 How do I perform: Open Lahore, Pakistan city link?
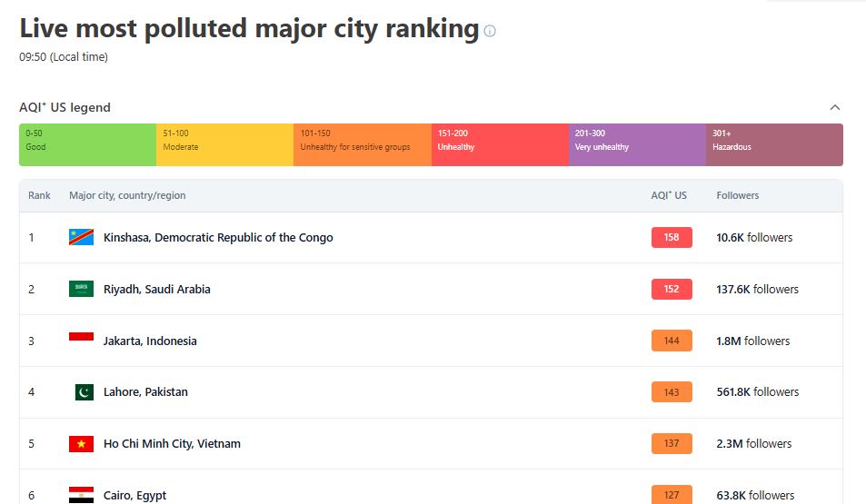click(x=145, y=392)
